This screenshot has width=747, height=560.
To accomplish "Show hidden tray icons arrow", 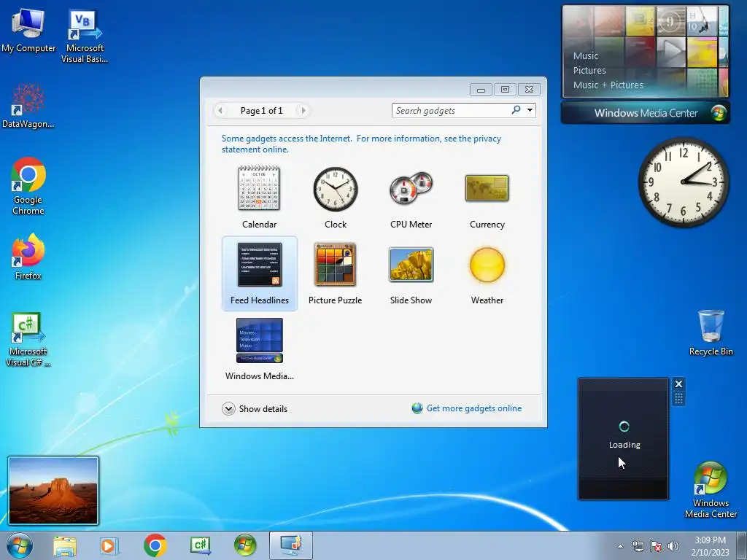I will [x=620, y=546].
